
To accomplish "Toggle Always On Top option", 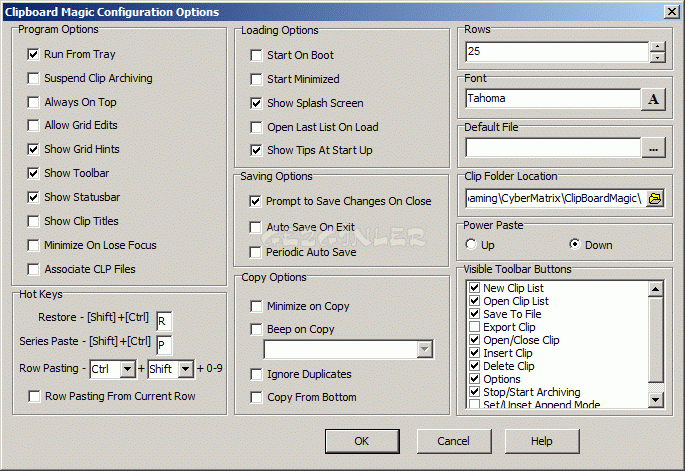I will pos(33,102).
